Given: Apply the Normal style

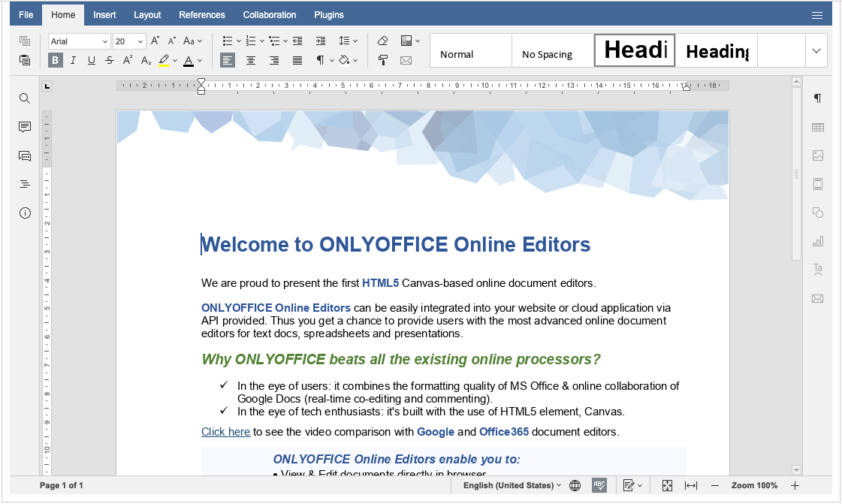Looking at the screenshot, I should coord(471,50).
